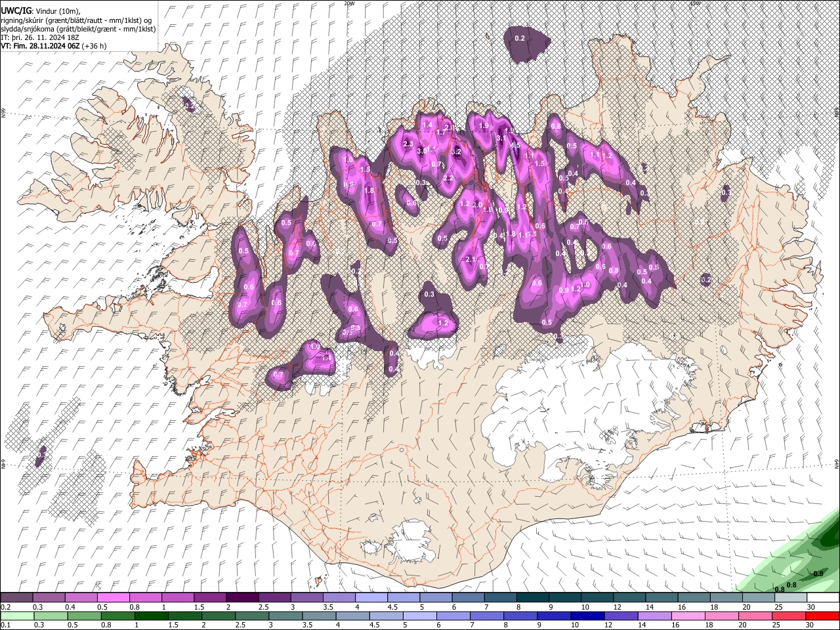This screenshot has width=840, height=630.
Task: Click the 2.2 snowfall value on the map
Action: (x=449, y=178)
